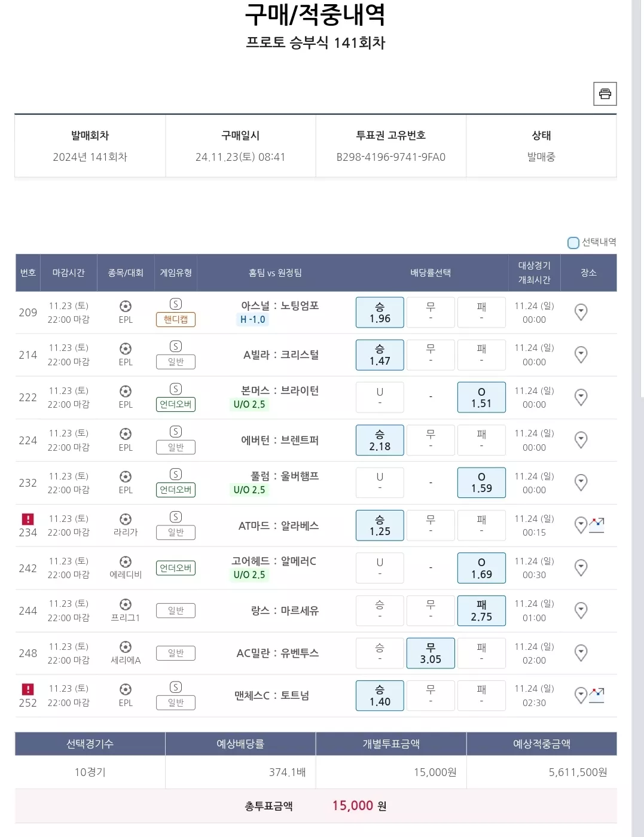
Task: Click the 마감시간 column header
Action: click(69, 273)
